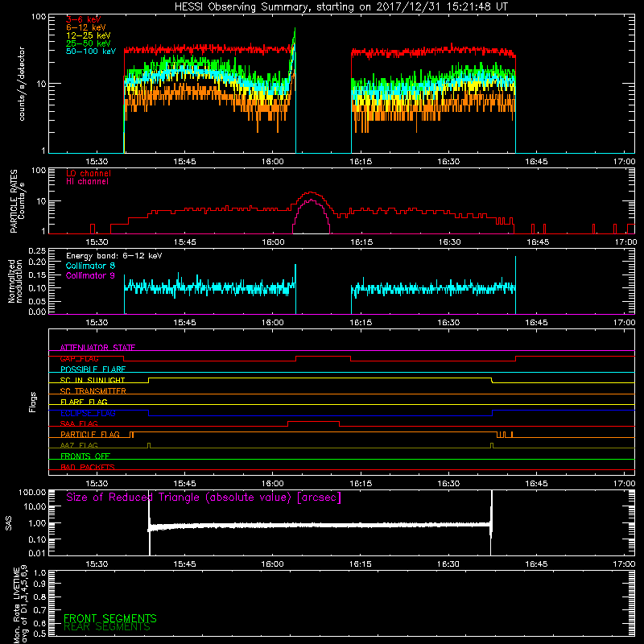Click the Flags panel axis label
This screenshot has height=644, width=644.
tap(33, 402)
